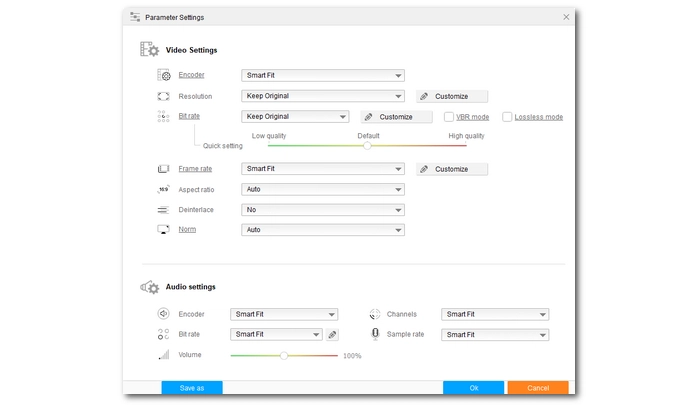Viewport: 700px width, 405px height.
Task: Open the Channels Smart Fit dropdown
Action: [x=495, y=314]
